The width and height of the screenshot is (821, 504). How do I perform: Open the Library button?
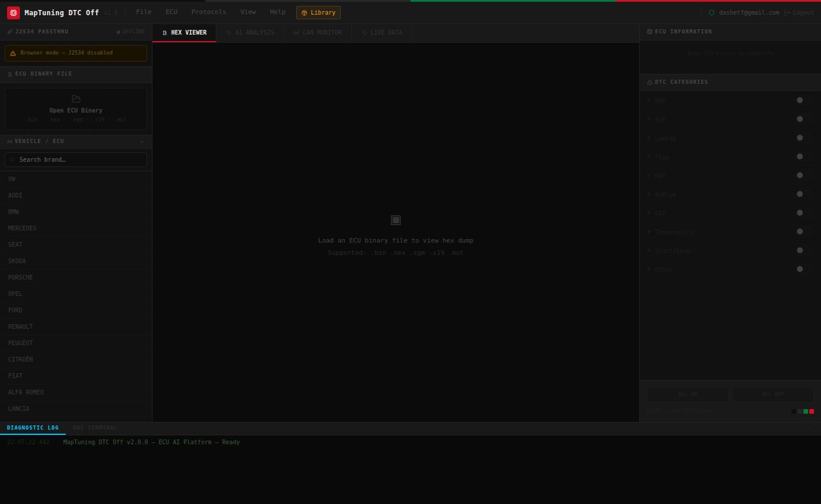[x=318, y=13]
